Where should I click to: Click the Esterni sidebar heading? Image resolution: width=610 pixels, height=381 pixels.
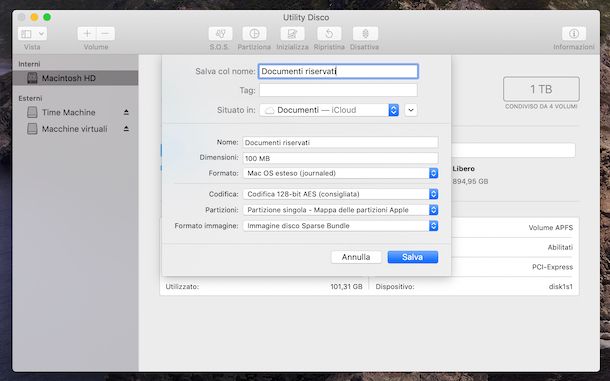(x=30, y=98)
